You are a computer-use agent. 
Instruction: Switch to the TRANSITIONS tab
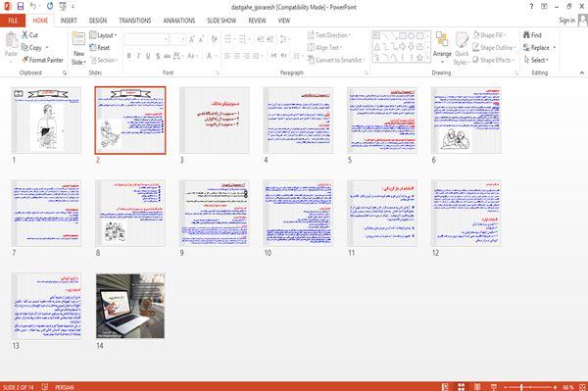135,21
